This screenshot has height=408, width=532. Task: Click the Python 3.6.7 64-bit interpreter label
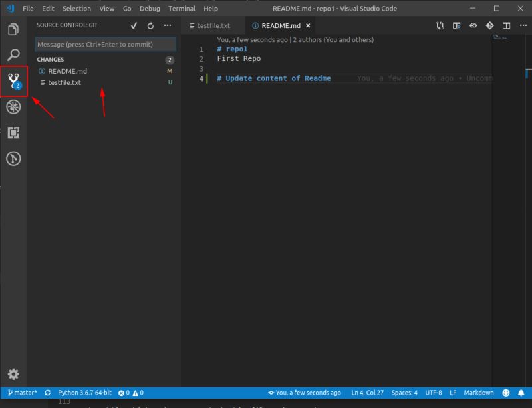coord(84,393)
